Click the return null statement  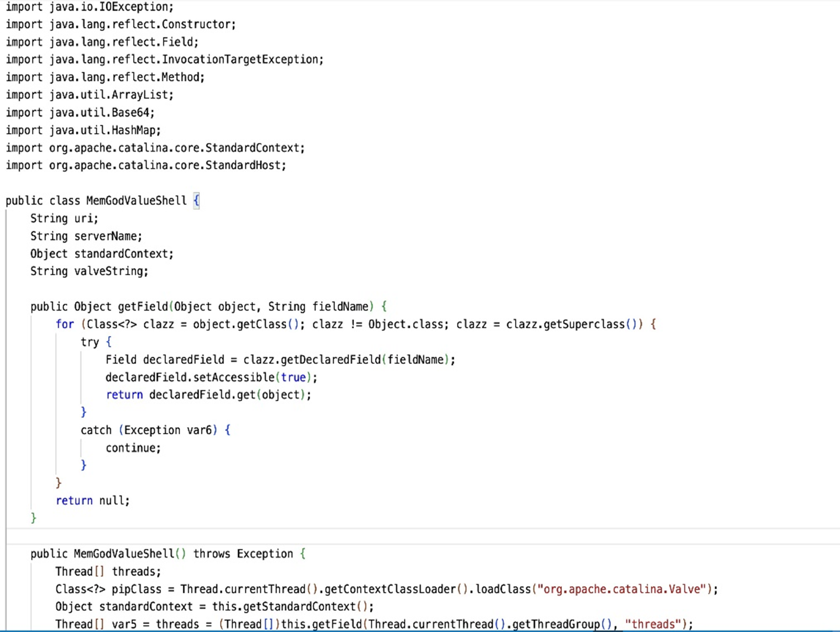pyautogui.click(x=92, y=501)
